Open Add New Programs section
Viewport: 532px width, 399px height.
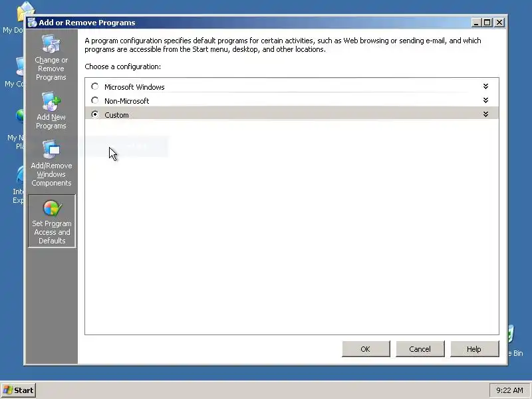(x=51, y=110)
